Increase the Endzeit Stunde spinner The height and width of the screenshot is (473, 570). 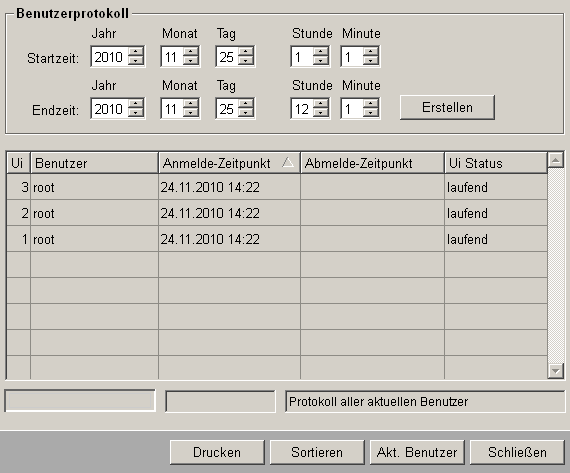[321, 104]
